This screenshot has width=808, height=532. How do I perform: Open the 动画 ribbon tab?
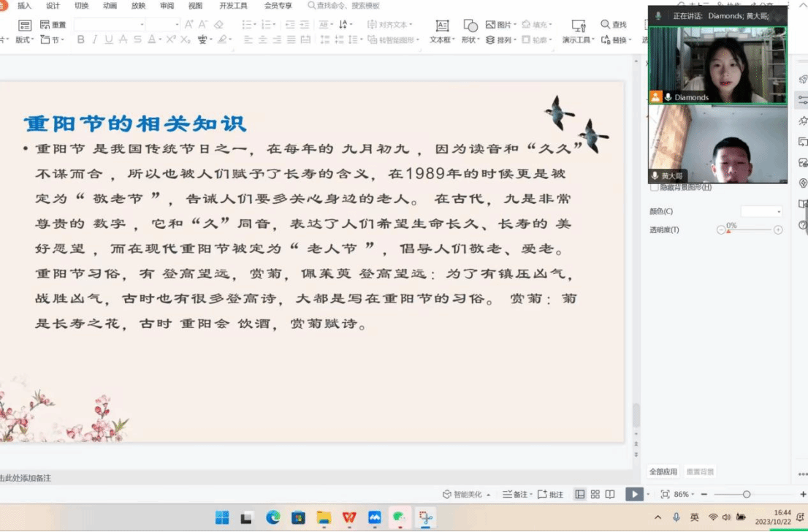110,6
